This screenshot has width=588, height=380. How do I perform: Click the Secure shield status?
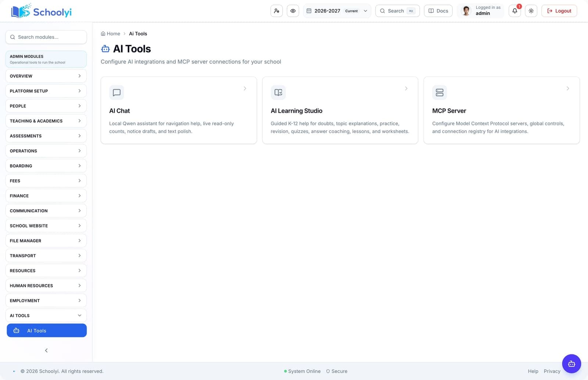point(337,371)
